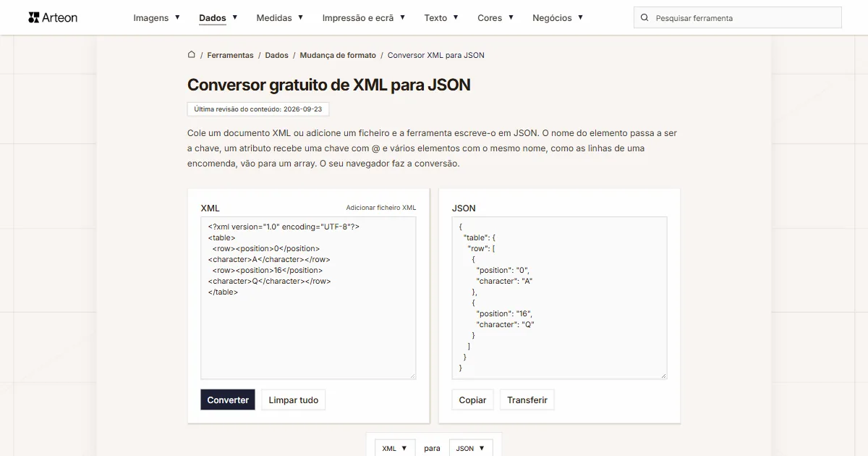Click the Última revisão do conteúdo date
Viewport: 868px width, 456px height.
(x=258, y=109)
